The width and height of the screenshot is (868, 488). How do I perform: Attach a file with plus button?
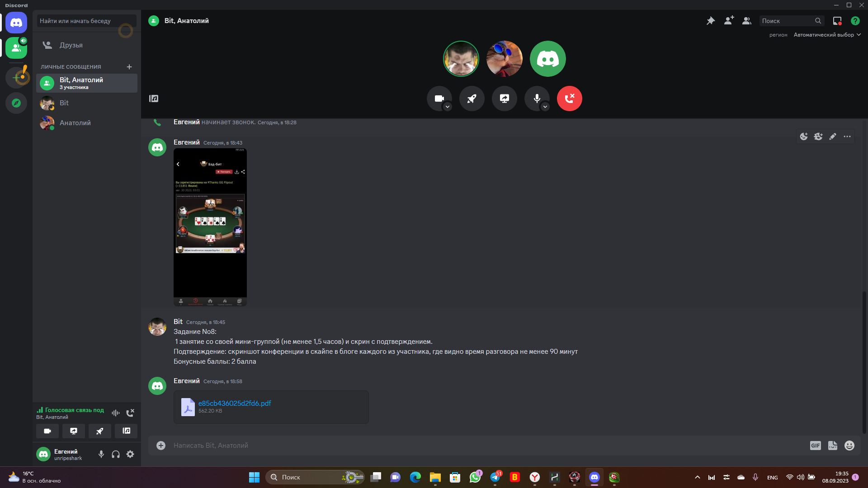click(161, 446)
